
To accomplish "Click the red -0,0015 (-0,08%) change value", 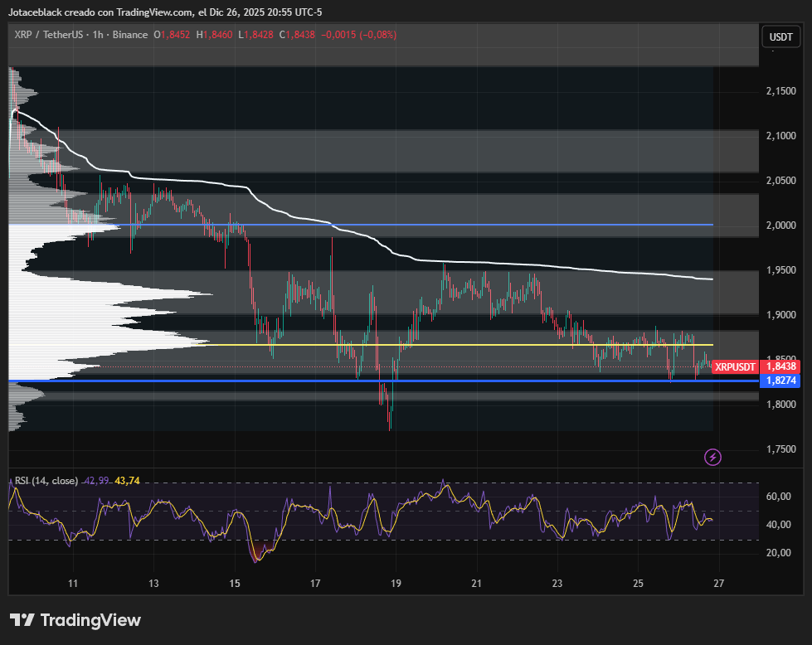I will point(358,35).
